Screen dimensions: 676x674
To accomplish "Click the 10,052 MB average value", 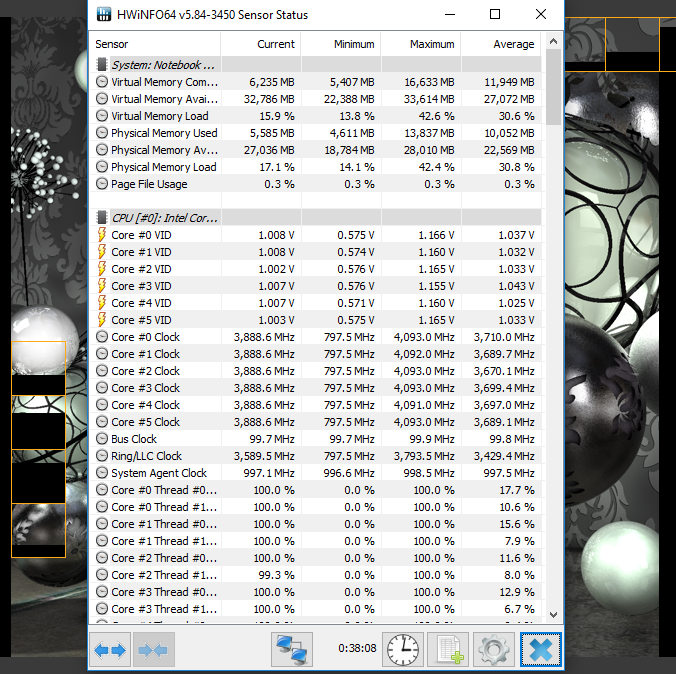I will click(509, 133).
